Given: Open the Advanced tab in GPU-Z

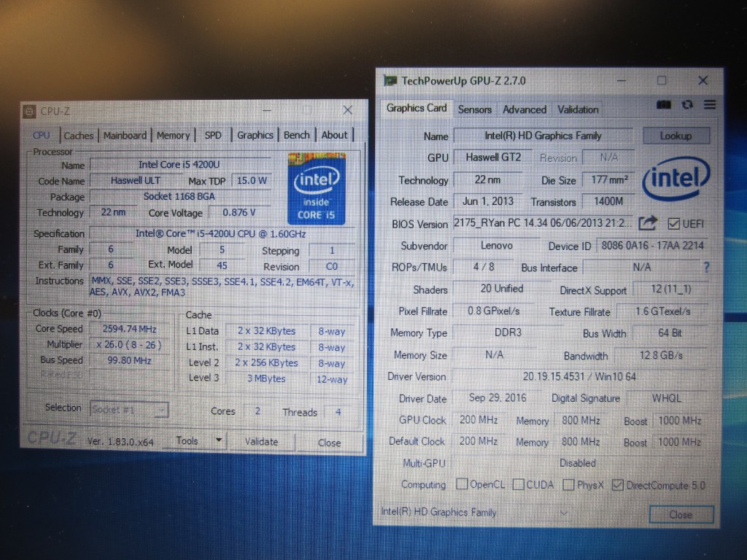Looking at the screenshot, I should (x=525, y=109).
